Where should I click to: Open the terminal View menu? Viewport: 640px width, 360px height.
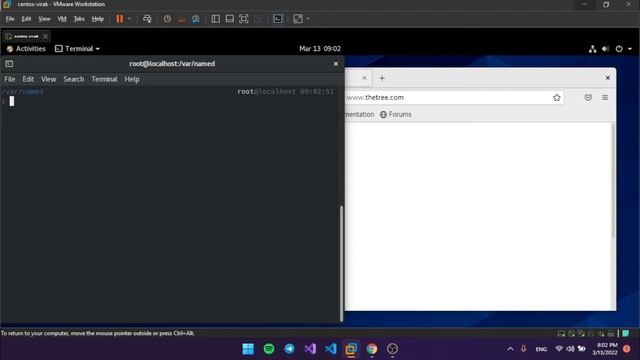49,79
